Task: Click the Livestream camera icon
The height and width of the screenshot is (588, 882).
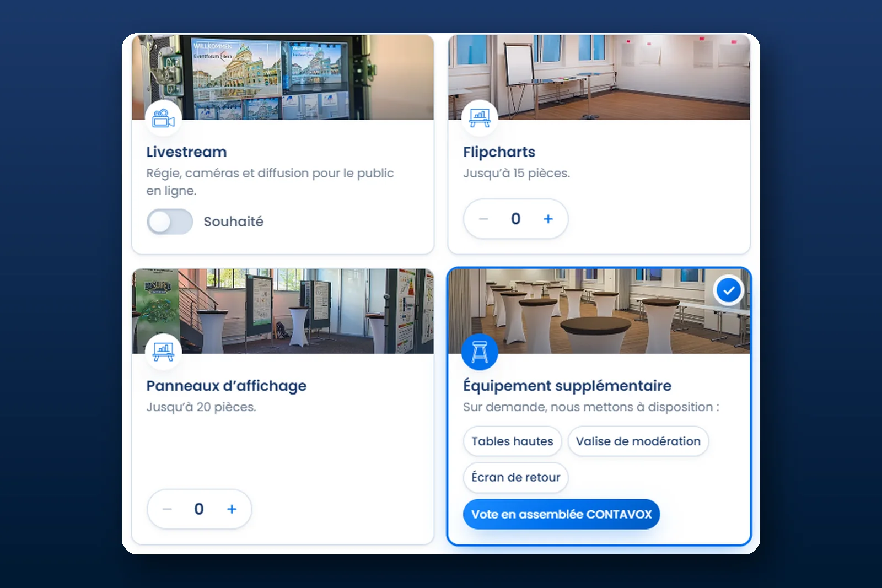Action: tap(163, 118)
